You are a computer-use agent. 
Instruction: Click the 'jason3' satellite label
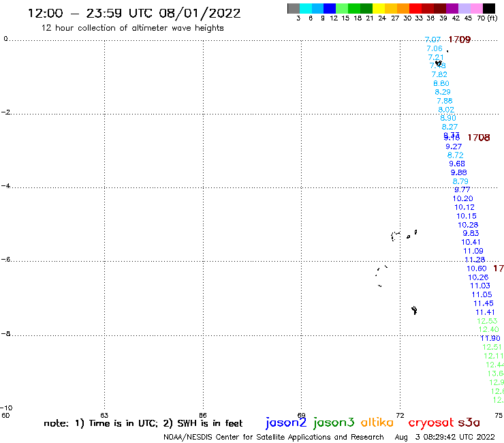pos(334,423)
